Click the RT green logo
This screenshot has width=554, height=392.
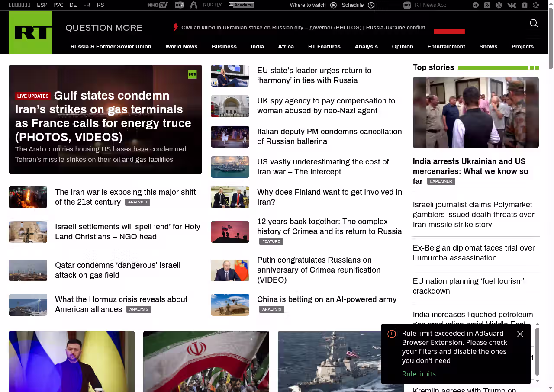coord(30,32)
